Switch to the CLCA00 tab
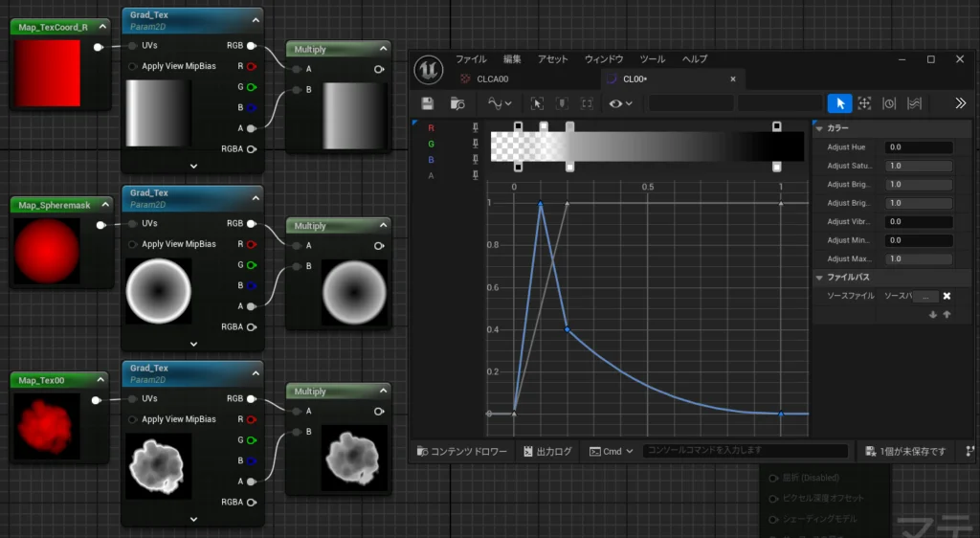The width and height of the screenshot is (980, 538). (491, 78)
